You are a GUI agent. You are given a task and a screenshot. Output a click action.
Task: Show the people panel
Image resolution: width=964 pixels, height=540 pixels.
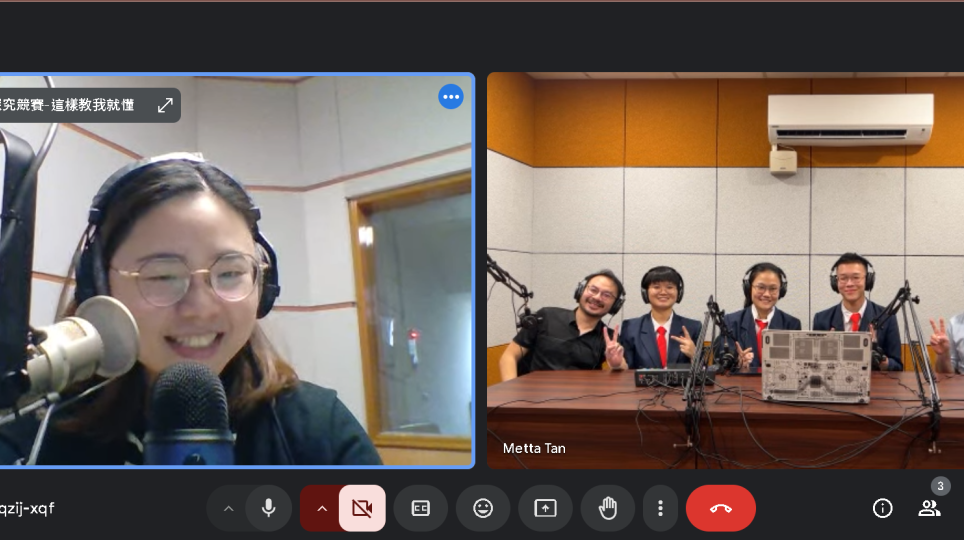(x=929, y=508)
